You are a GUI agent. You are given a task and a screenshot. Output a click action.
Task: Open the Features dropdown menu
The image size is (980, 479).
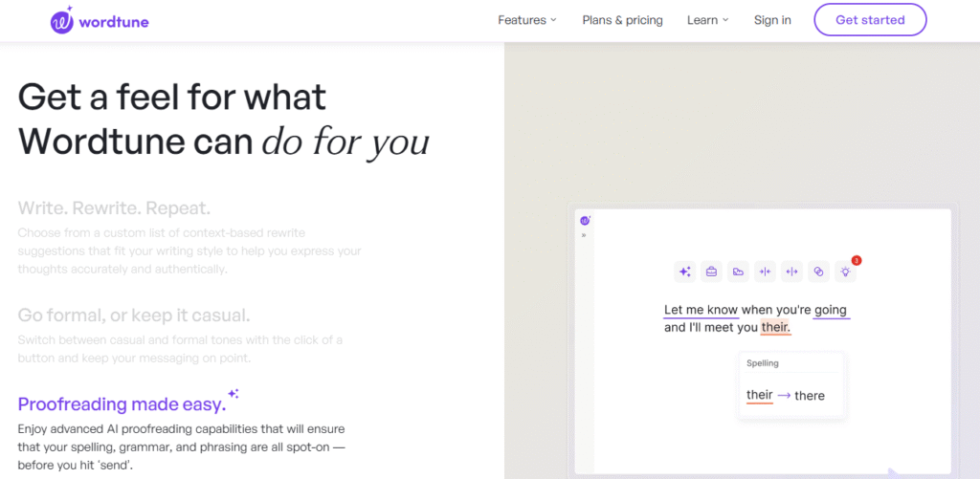click(526, 20)
